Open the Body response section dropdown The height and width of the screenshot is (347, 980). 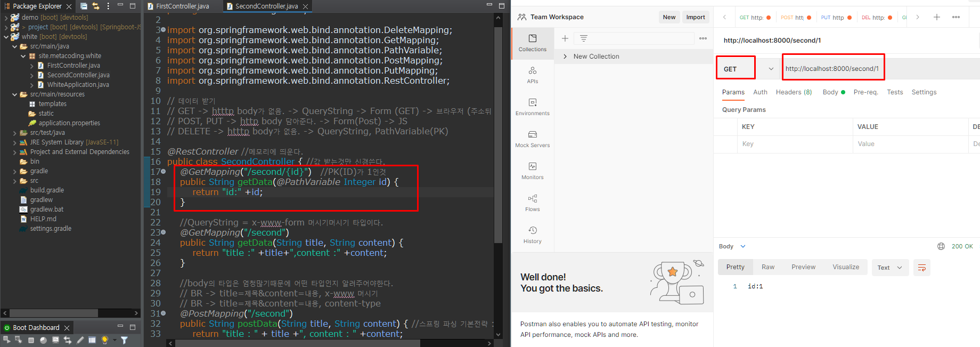743,246
